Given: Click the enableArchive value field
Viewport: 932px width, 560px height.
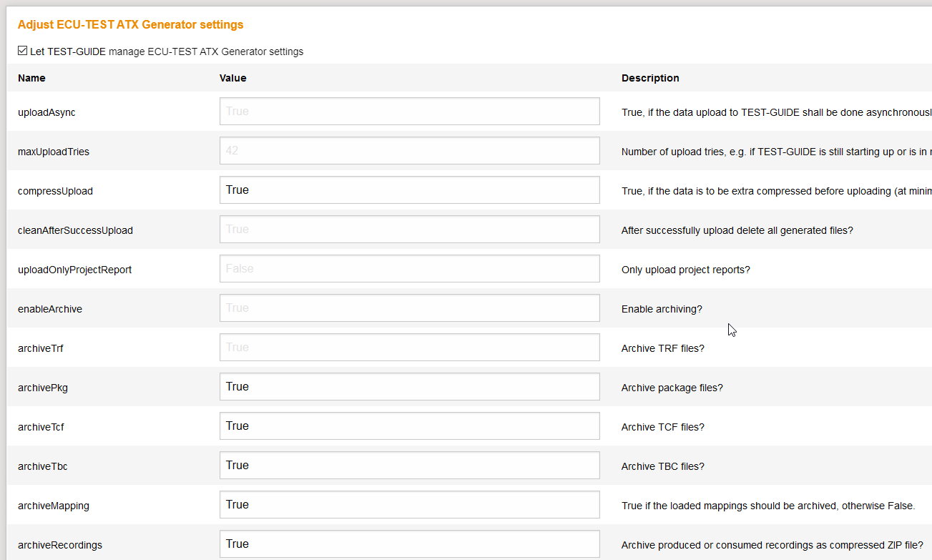Looking at the screenshot, I should pos(409,308).
